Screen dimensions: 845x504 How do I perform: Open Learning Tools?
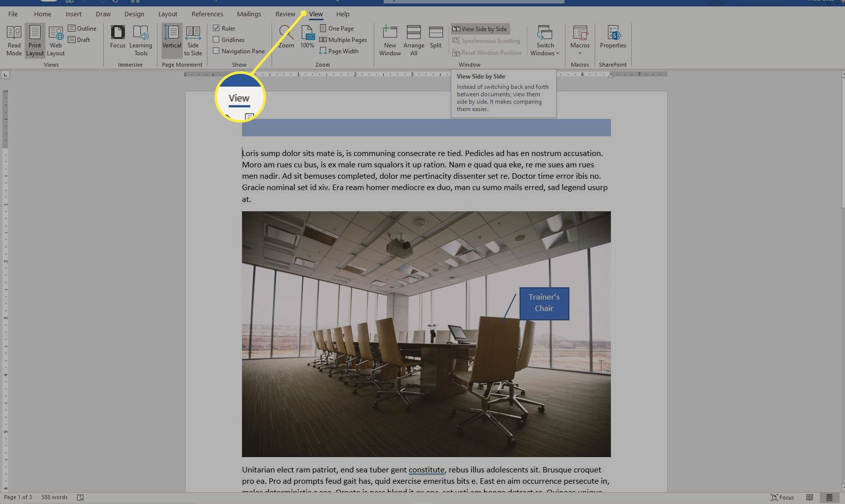pos(141,40)
